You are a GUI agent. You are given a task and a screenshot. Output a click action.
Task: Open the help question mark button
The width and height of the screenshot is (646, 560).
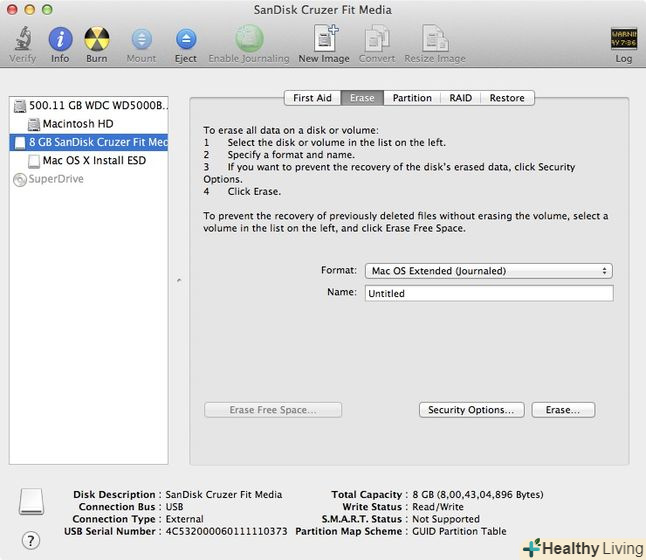point(30,540)
